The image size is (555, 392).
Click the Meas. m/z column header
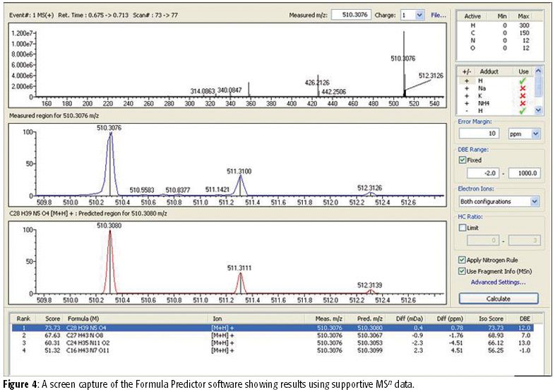click(x=329, y=319)
